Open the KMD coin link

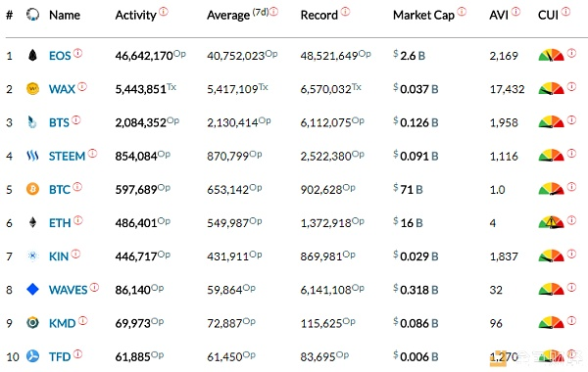click(63, 323)
